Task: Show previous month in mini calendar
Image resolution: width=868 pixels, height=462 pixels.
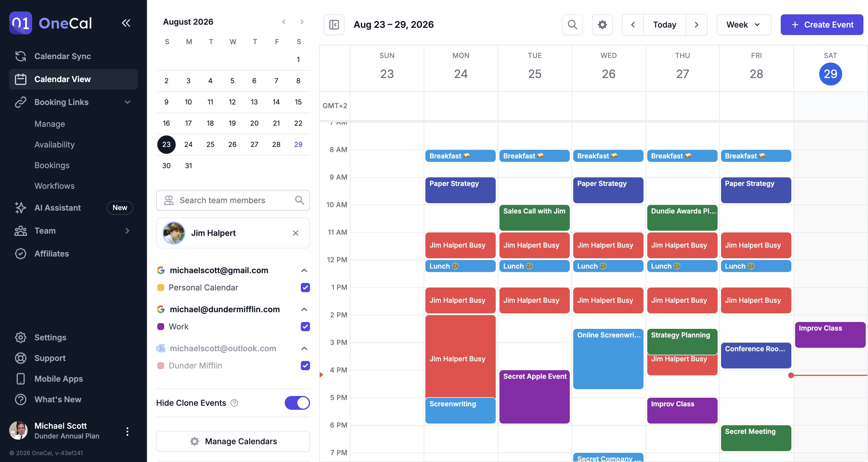Action: point(284,22)
